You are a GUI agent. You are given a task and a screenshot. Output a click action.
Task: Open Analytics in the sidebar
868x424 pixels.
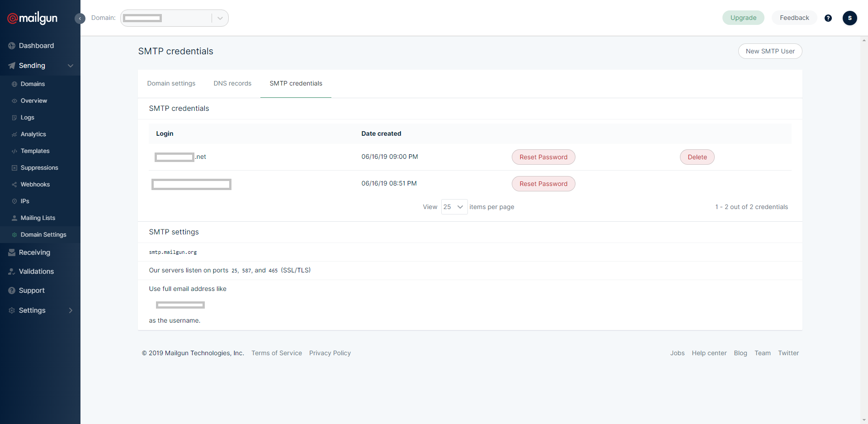coord(33,134)
